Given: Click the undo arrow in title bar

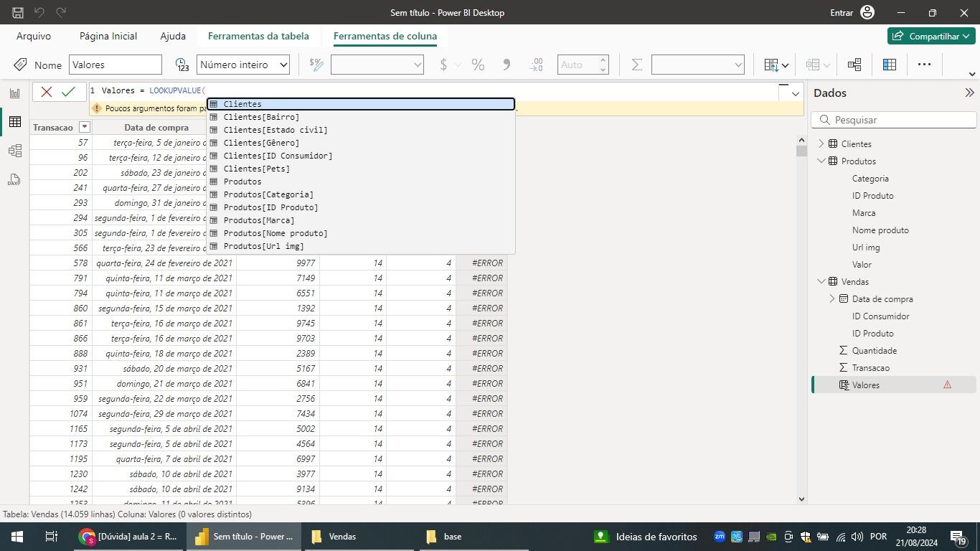Looking at the screenshot, I should click(x=39, y=12).
